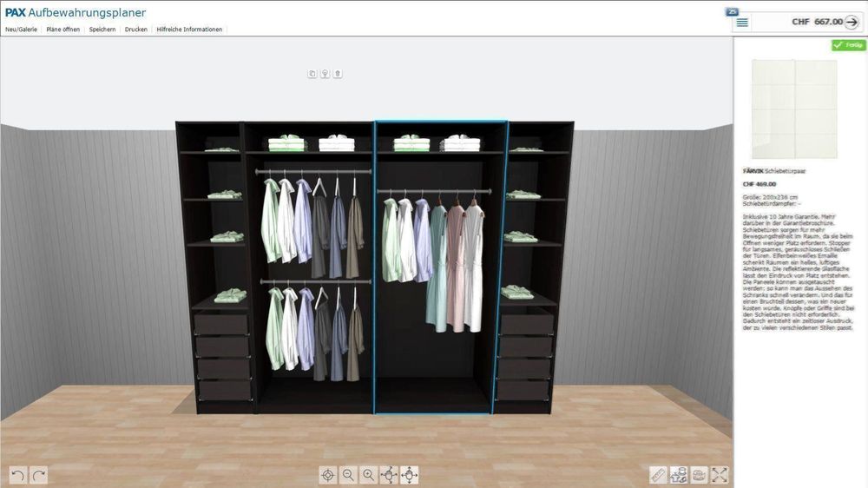868x488 pixels.
Task: Delete the selected item with trash icon
Action: [338, 74]
